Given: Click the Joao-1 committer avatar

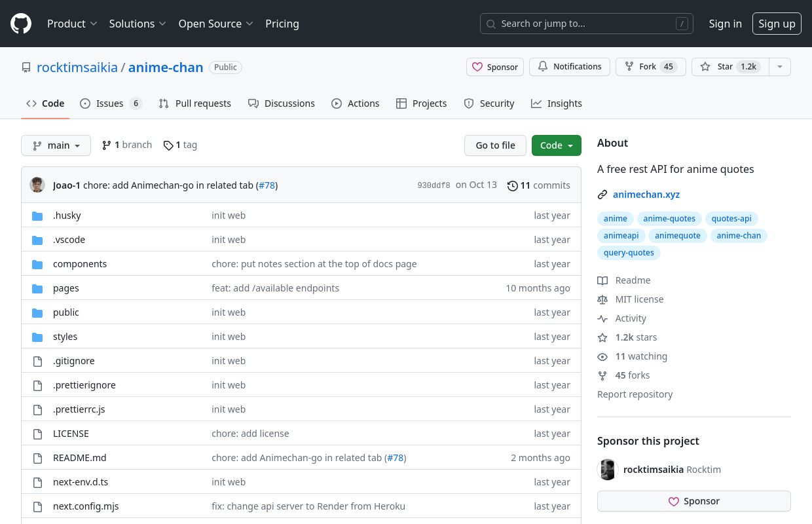Looking at the screenshot, I should tap(37, 185).
